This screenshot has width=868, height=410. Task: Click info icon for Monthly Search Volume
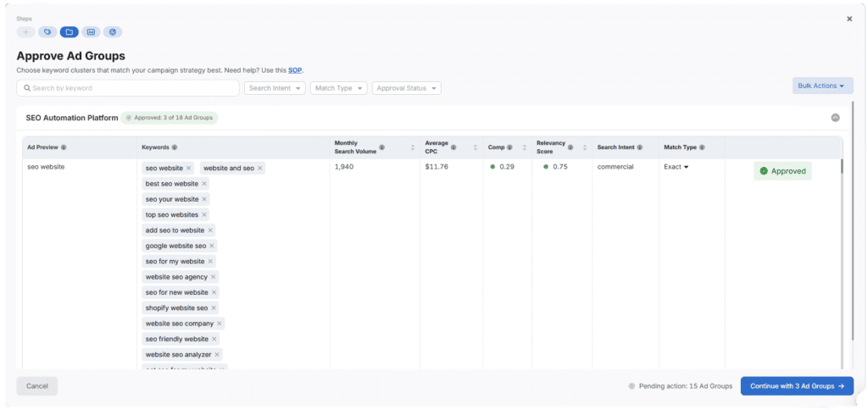coord(382,147)
